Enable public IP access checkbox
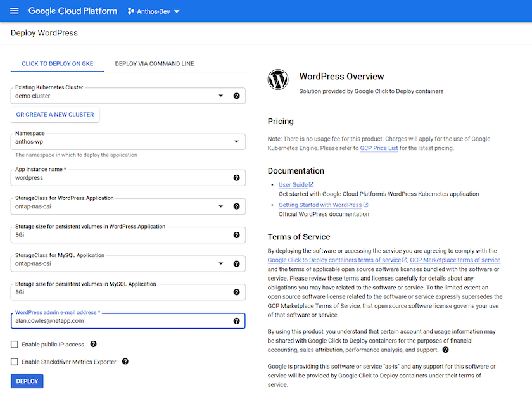 point(15,345)
